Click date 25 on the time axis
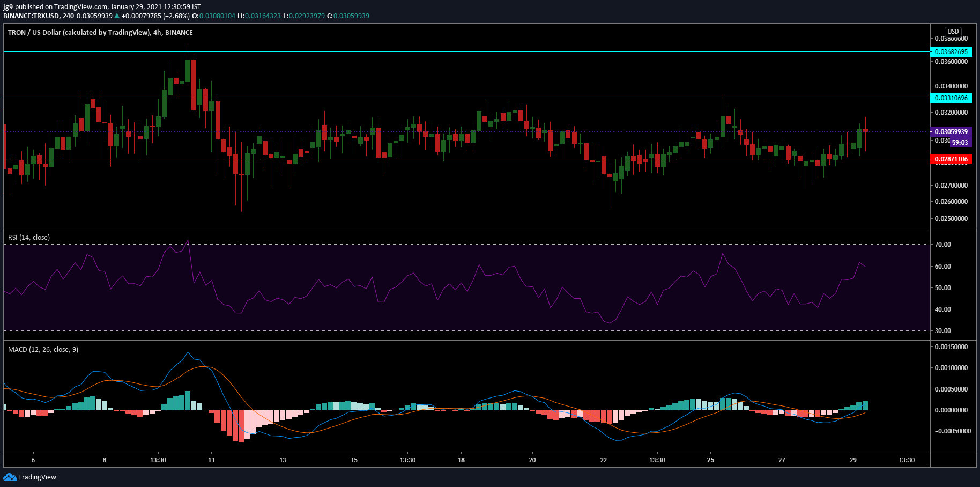Viewport: 980px width, 487px height. tap(710, 460)
